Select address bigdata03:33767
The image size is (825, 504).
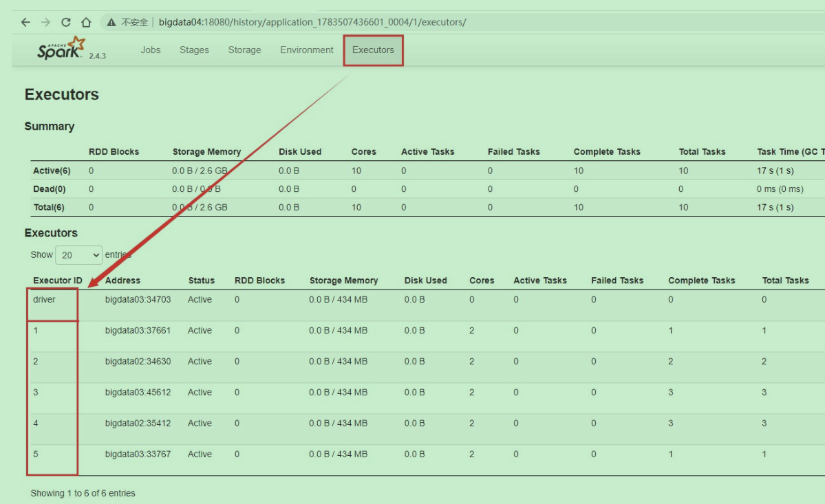click(138, 454)
